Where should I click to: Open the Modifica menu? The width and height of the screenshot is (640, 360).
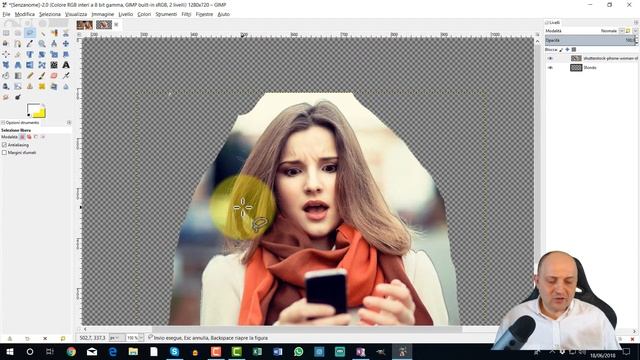coord(25,14)
